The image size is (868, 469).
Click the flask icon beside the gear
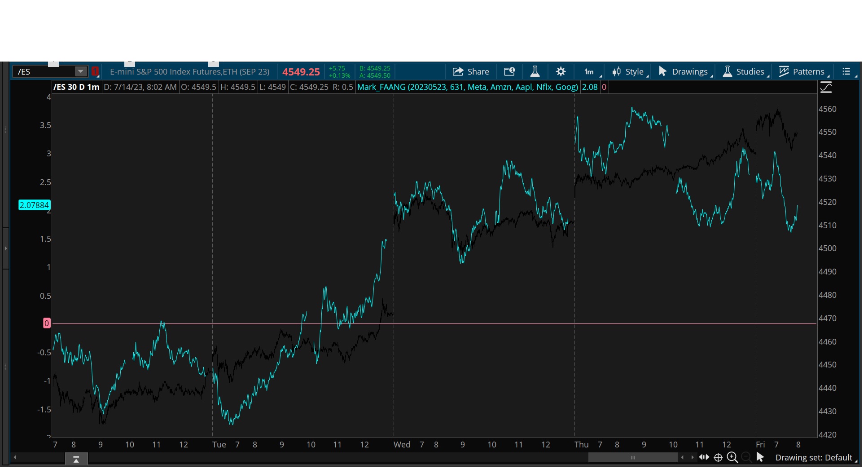(535, 71)
